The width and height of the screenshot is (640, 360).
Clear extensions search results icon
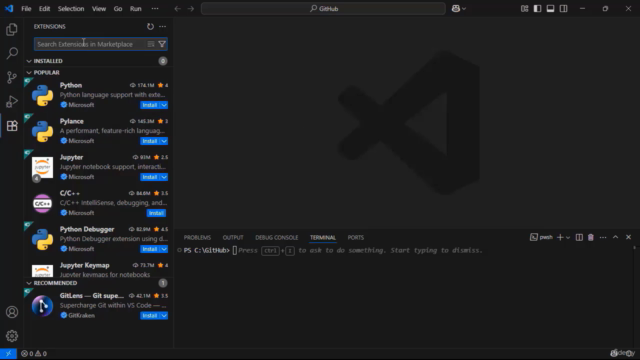click(151, 44)
